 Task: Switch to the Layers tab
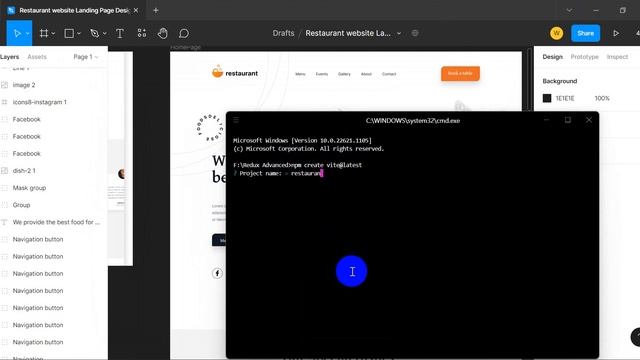pos(9,57)
